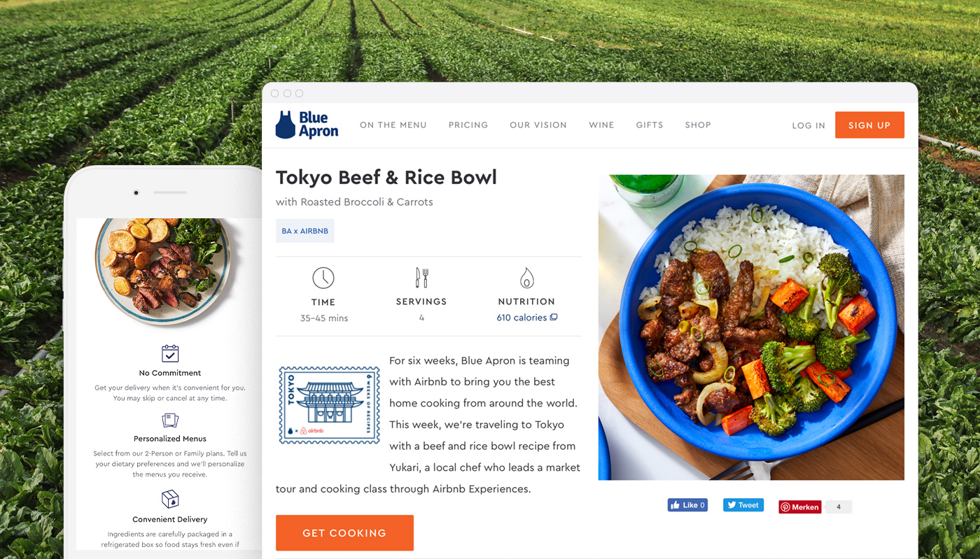
Task: Open the Gifts navigation link
Action: pos(650,125)
